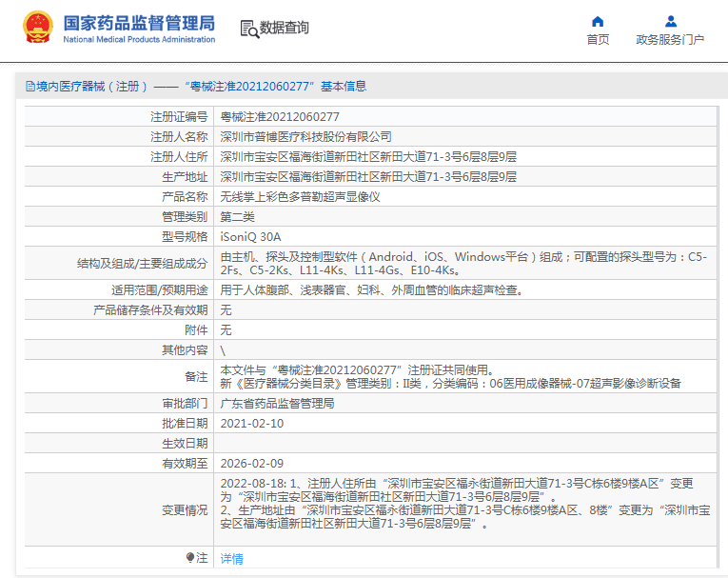Click the national emblem logo
Screen dimensions: 728x578
pyautogui.click(x=38, y=29)
